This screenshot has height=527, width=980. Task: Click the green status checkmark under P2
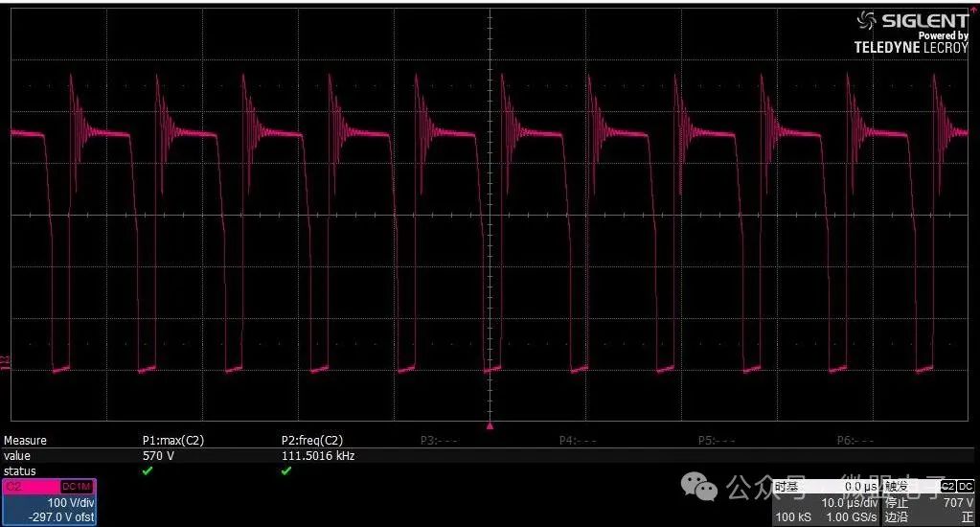pos(286,470)
